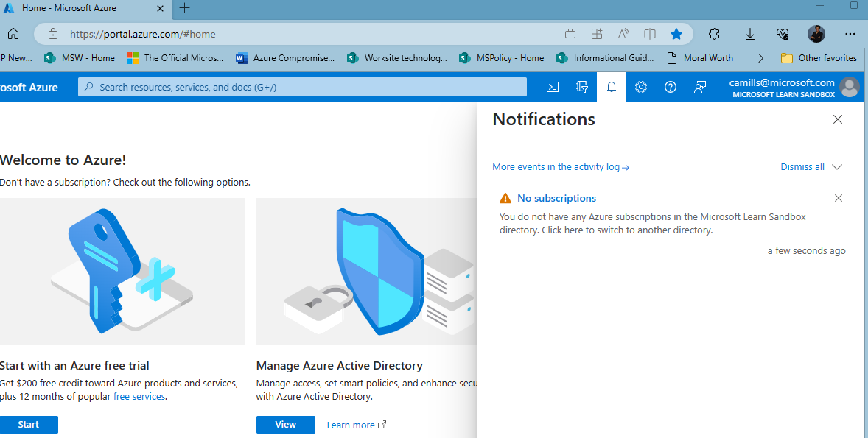Open Informational Guid... bookmark
Image resolution: width=868 pixels, height=438 pixels.
(x=605, y=58)
